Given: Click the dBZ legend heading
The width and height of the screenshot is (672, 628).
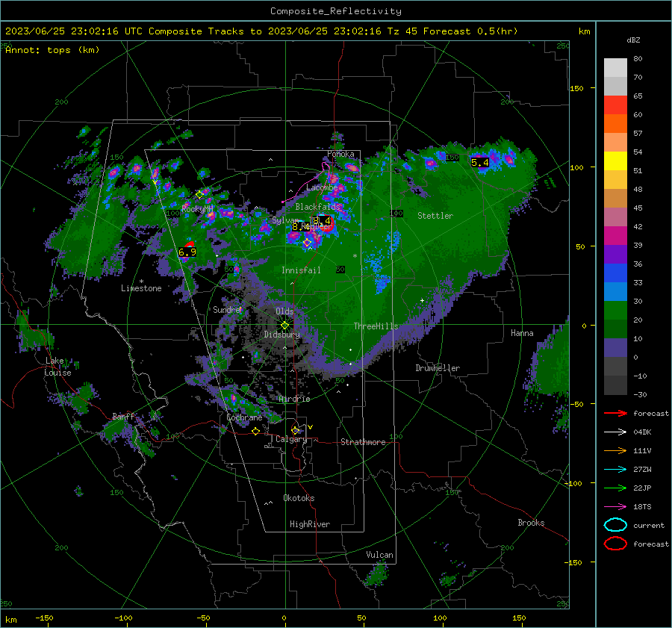Looking at the screenshot, I should (x=633, y=40).
